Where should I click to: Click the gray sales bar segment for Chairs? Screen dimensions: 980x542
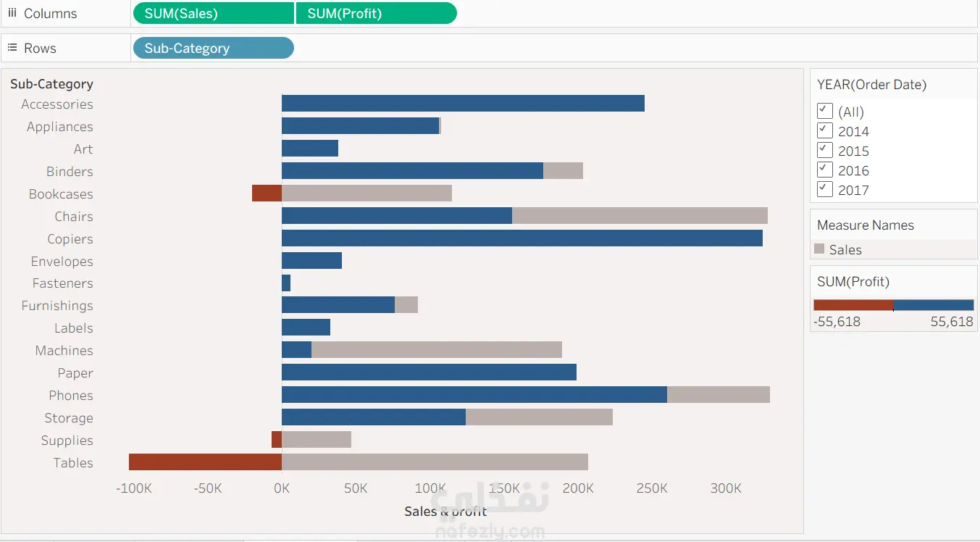click(x=640, y=215)
